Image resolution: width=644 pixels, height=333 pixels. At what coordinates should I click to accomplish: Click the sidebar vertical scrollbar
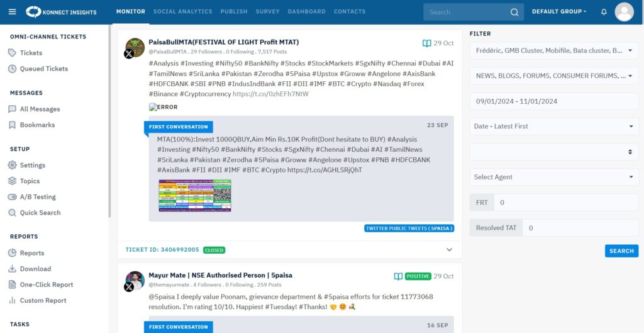110,126
